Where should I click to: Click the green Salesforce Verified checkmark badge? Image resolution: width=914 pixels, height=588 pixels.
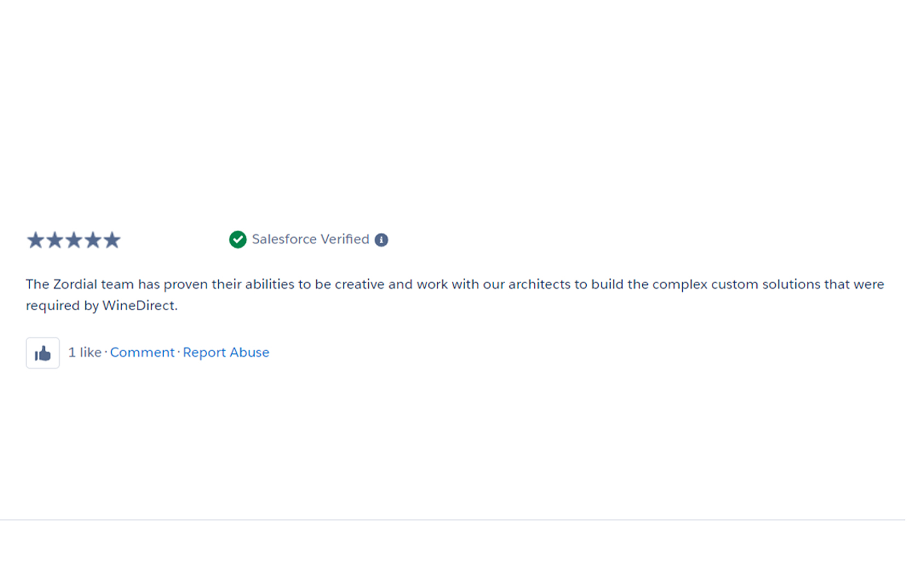click(237, 239)
